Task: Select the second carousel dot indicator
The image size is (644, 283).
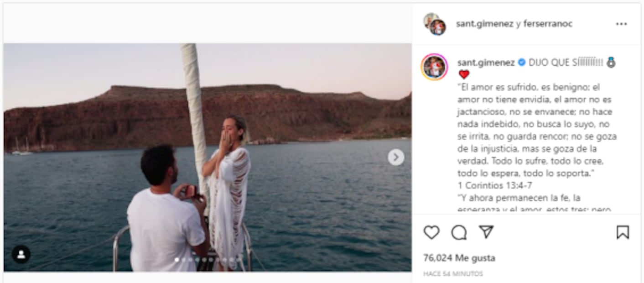Action: (184, 259)
